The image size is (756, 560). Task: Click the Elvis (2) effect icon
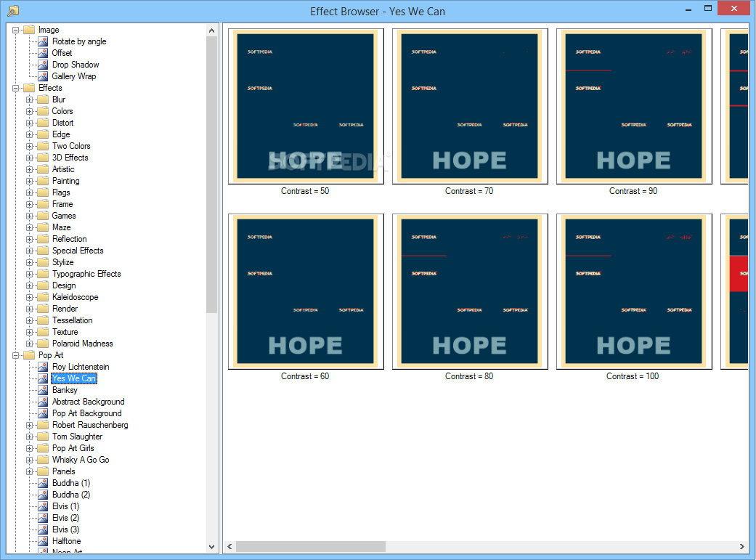click(43, 518)
